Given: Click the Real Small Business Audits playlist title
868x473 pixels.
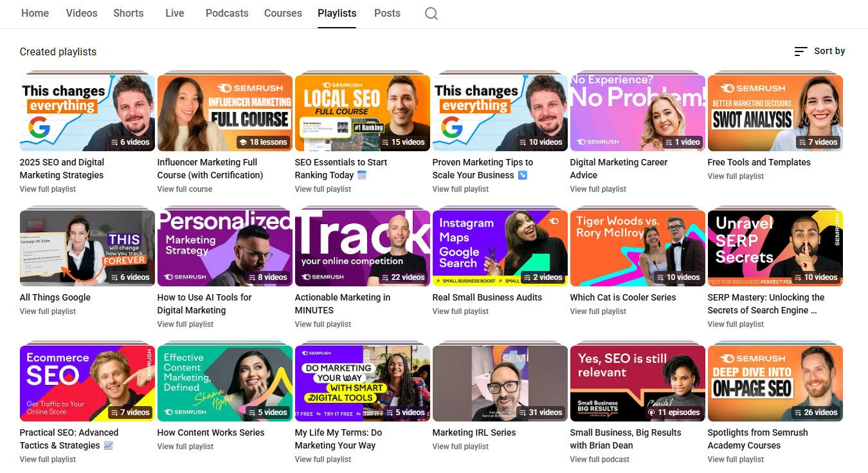Looking at the screenshot, I should pos(487,297).
